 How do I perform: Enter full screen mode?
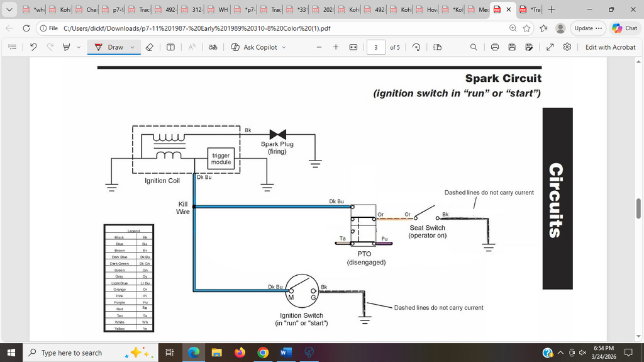pos(550,47)
